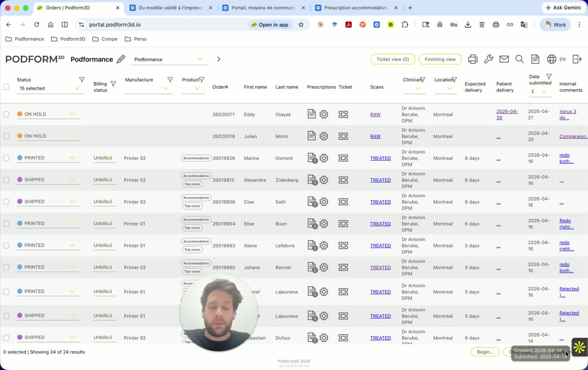Click Open in app button
This screenshot has width=588, height=370.
pos(270,25)
